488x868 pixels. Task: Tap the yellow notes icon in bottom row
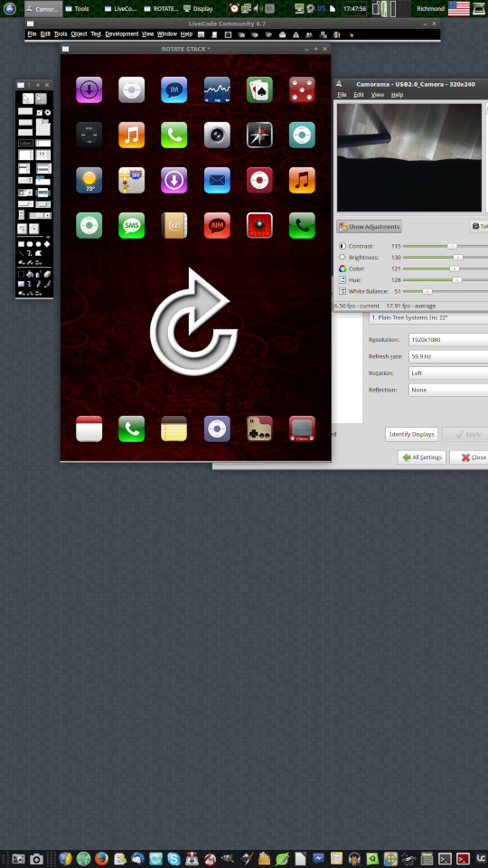[174, 429]
